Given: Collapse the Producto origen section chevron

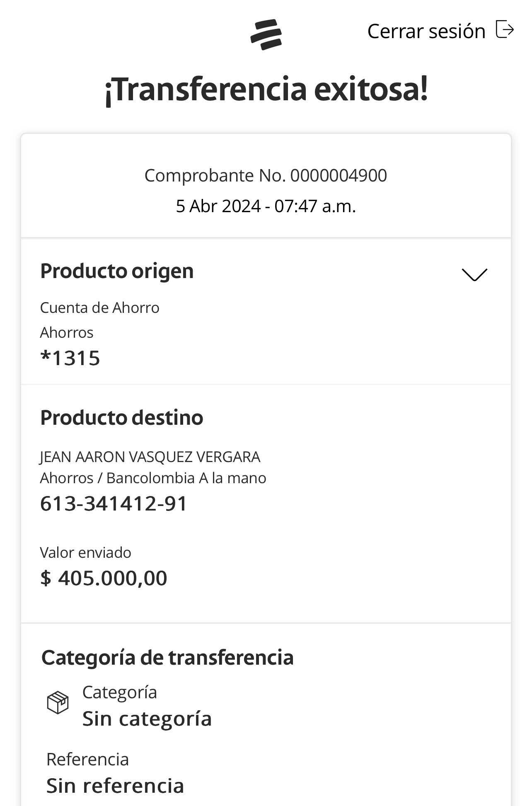Looking at the screenshot, I should coord(474,274).
